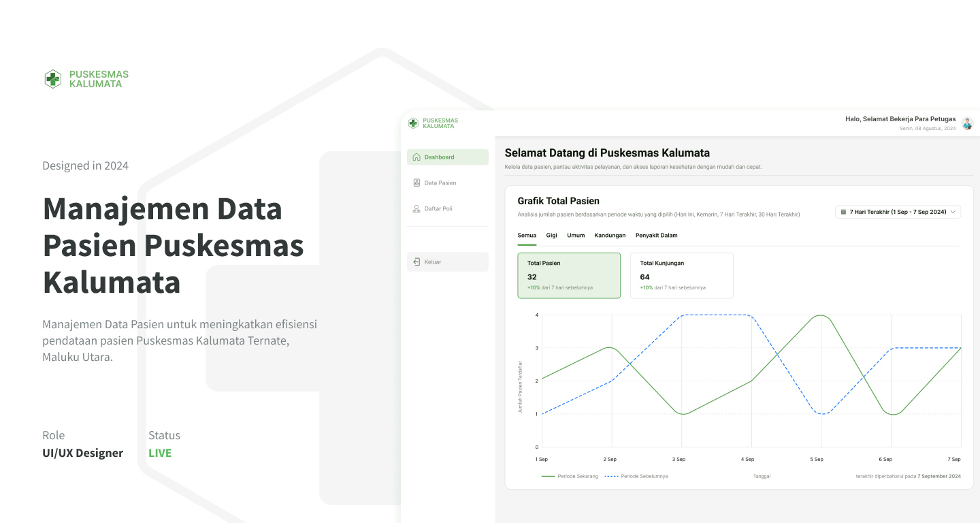Switch to the Umum tab
This screenshot has height=523, width=980.
pyautogui.click(x=576, y=236)
